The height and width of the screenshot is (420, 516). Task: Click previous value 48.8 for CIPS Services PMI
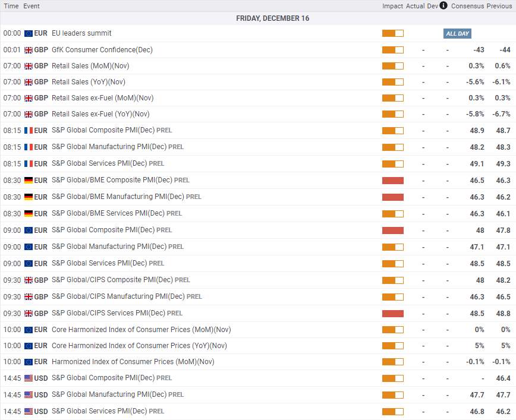tap(503, 314)
